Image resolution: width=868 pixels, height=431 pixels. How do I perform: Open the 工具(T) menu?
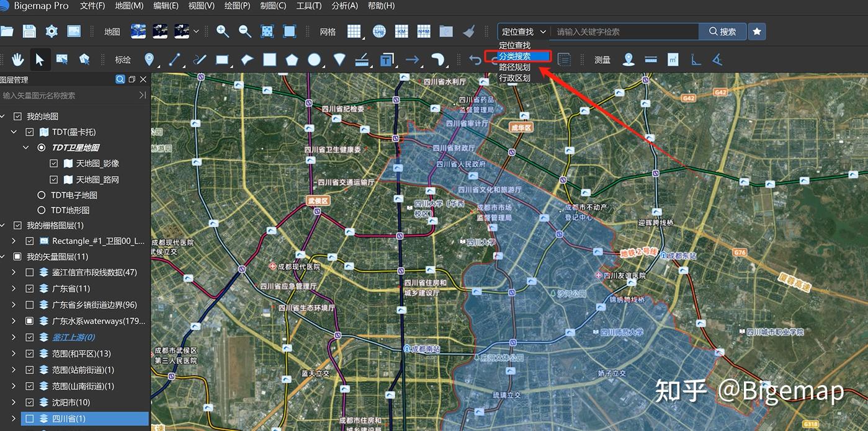tap(309, 6)
